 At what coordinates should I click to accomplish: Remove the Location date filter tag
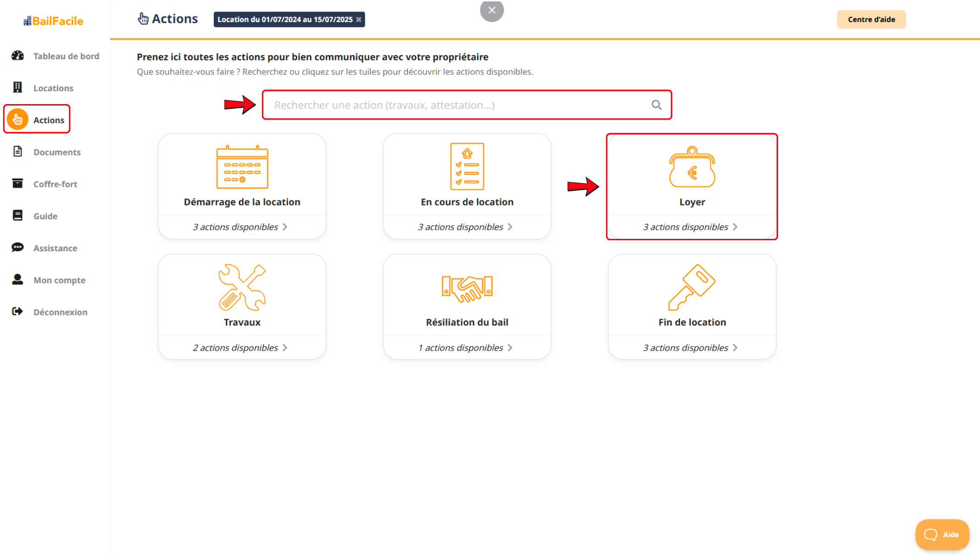[359, 20]
